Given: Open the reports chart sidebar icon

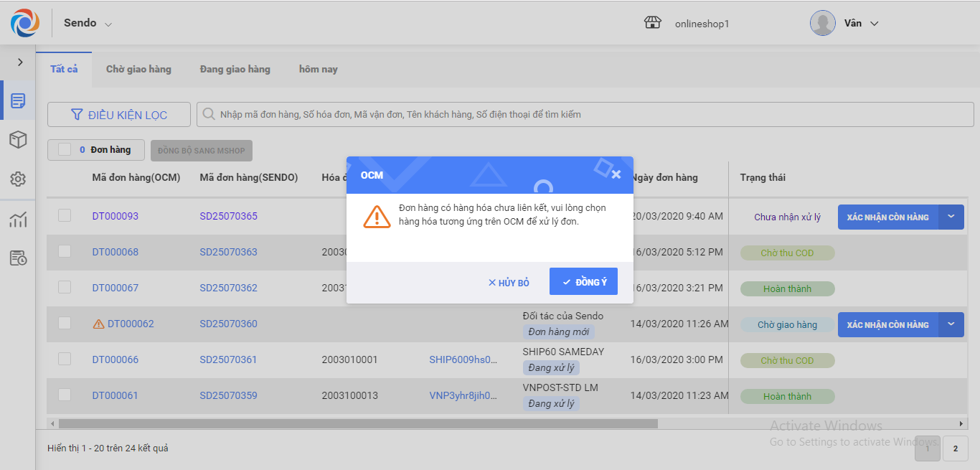Looking at the screenshot, I should pyautogui.click(x=18, y=220).
